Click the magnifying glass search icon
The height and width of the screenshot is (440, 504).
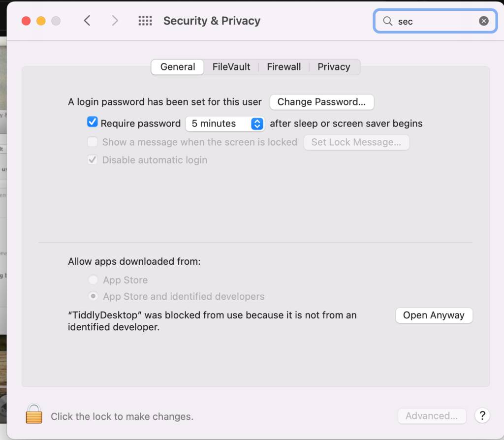pos(388,21)
